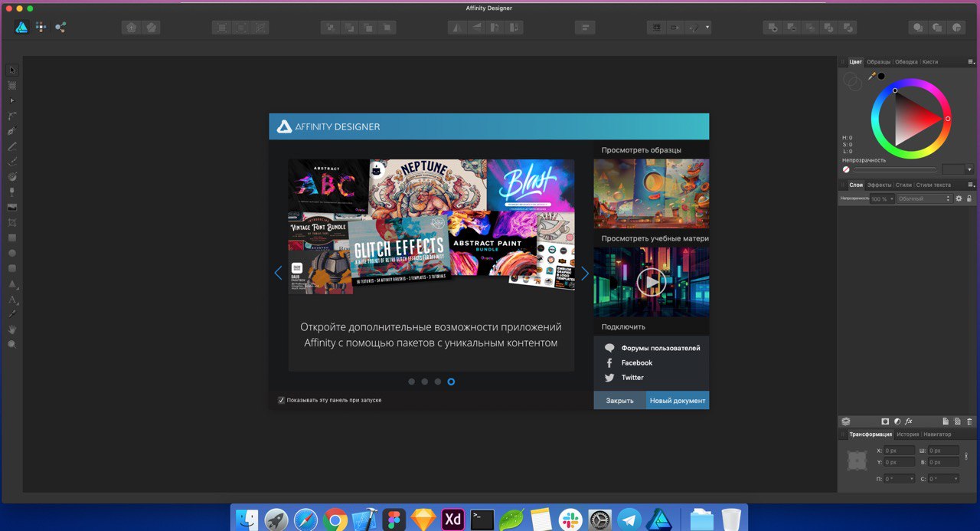Select the Corner tool
Image resolution: width=980 pixels, height=531 pixels.
[12, 116]
